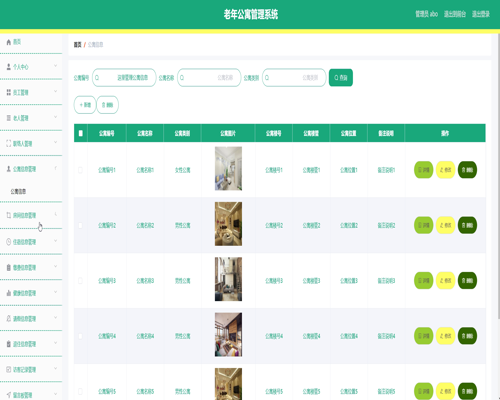500x400 pixels.
Task: Click yellow 修改 button for 公寓编号2 row
Action: tap(445, 225)
